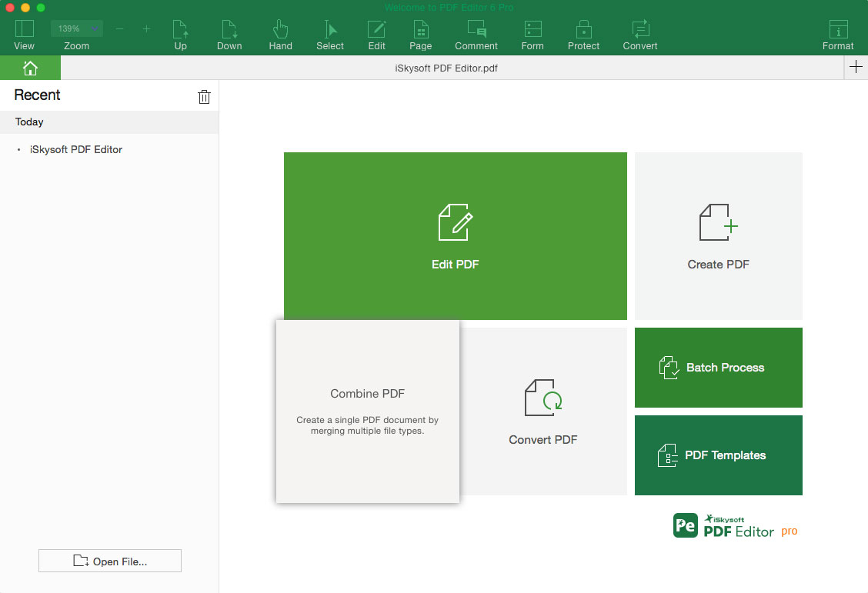Viewport: 868px width, 593px height.
Task: Navigate Up one page
Action: coord(180,35)
